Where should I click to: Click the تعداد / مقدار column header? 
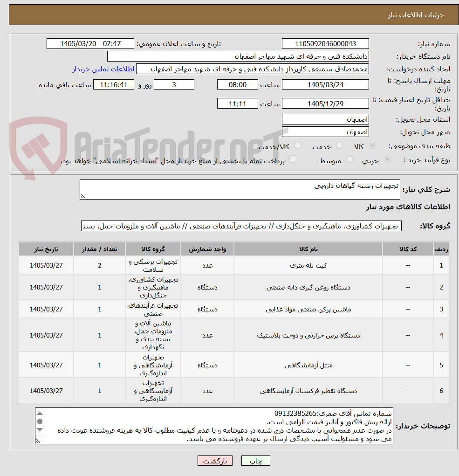(x=100, y=249)
